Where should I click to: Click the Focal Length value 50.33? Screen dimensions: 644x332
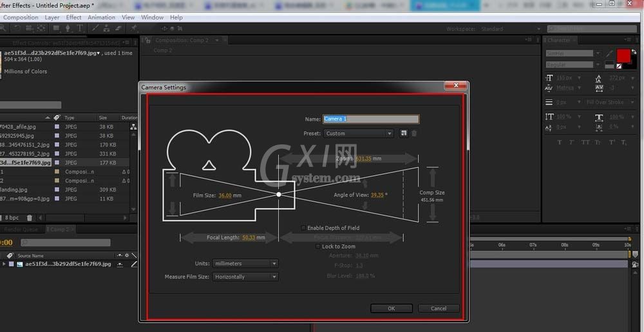(x=249, y=237)
